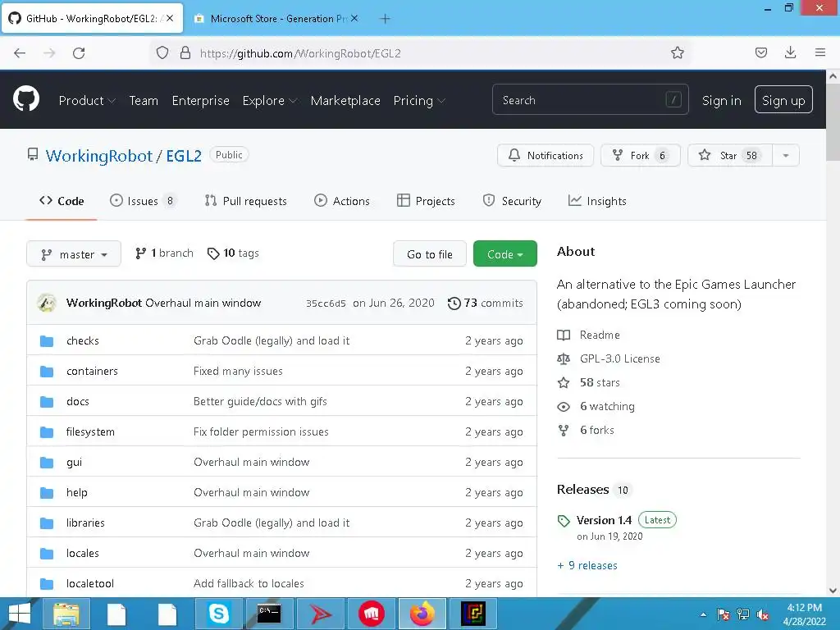View the 1 branch link
Viewport: 840px width, 630px height.
click(x=164, y=253)
